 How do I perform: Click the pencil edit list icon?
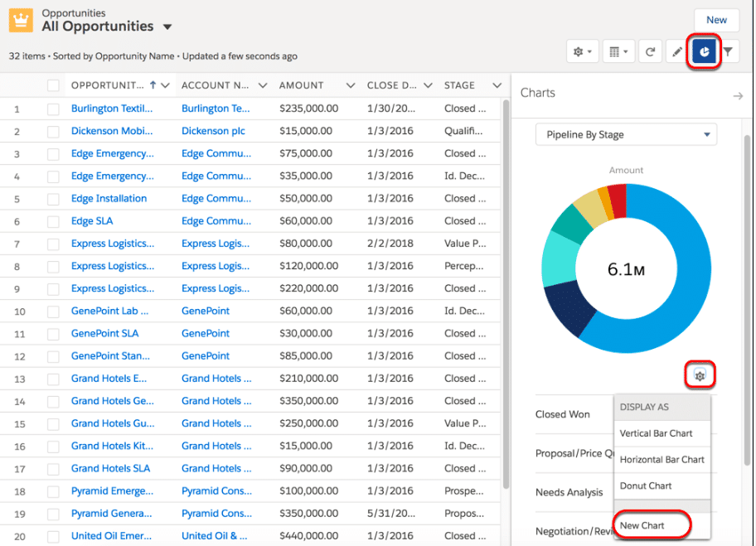point(677,52)
